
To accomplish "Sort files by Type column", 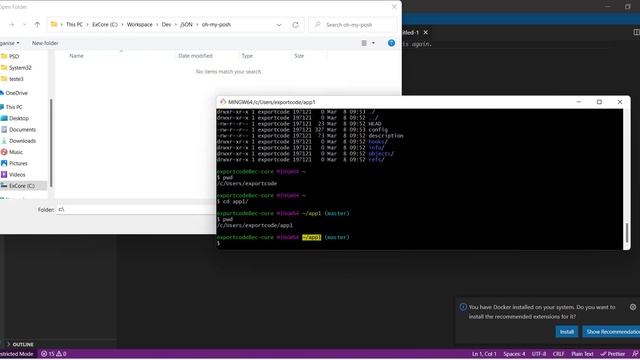I will (x=247, y=56).
